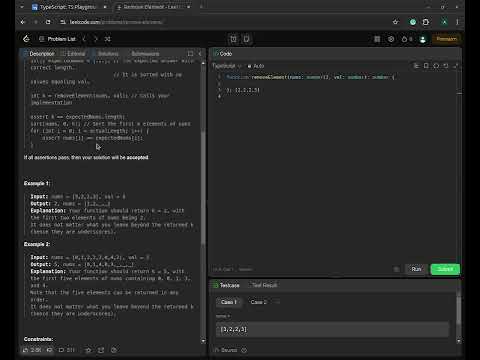The width and height of the screenshot is (480, 360).
Task: Click the bookmark icon in editor toolbar
Action: (x=426, y=66)
